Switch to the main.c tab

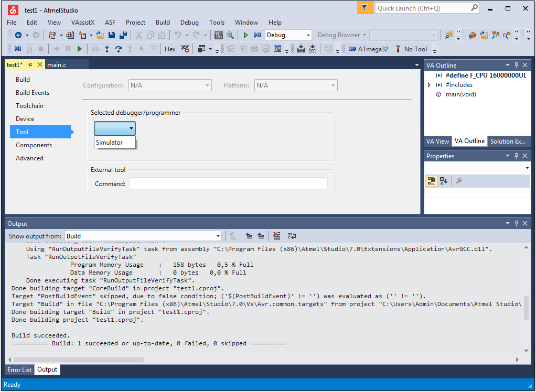point(57,64)
